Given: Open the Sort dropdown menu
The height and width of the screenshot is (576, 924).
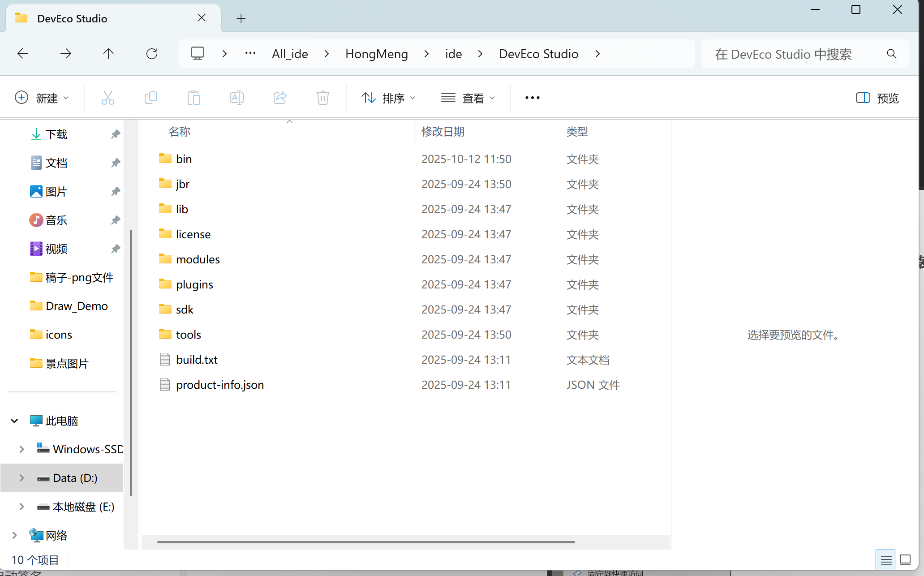Looking at the screenshot, I should point(388,98).
